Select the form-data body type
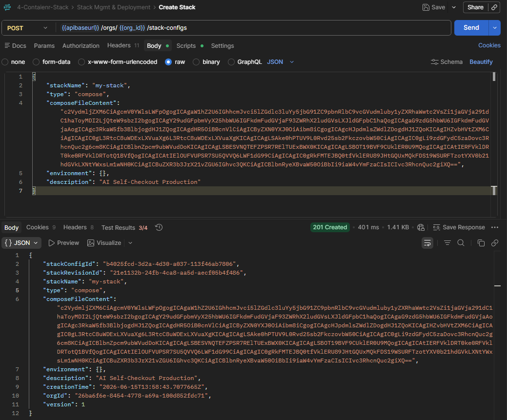Image resolution: width=507 pixels, height=420 pixels. point(36,62)
